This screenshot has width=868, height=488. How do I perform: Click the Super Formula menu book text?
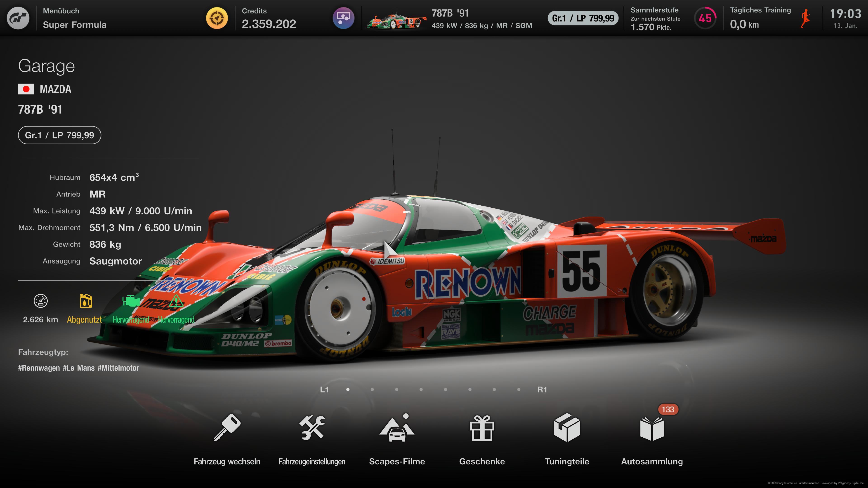click(74, 25)
